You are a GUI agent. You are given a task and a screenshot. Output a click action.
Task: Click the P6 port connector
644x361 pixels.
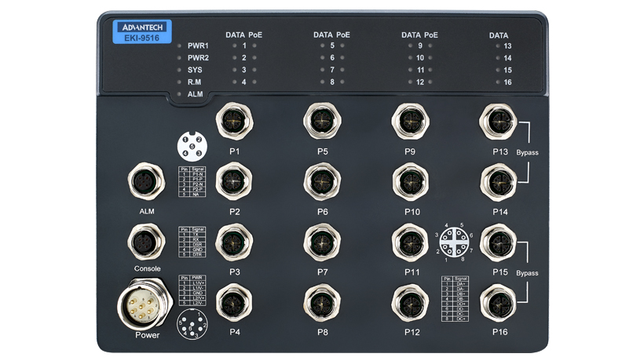(x=323, y=182)
